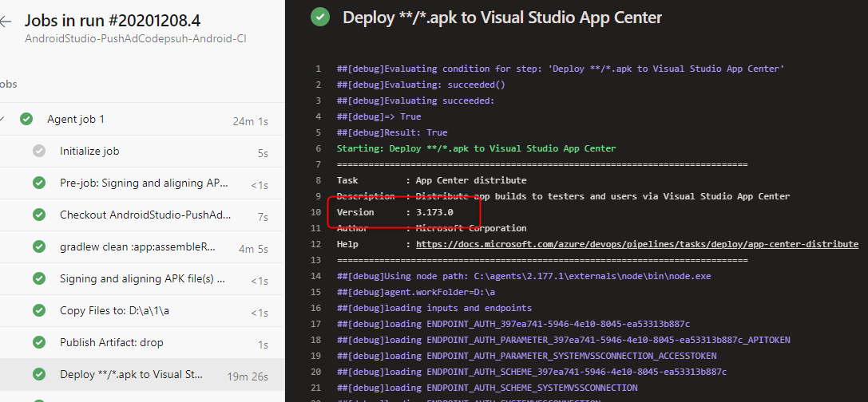
Task: Click log line 21 ENDPOINT_AUTH_SCHEME_SYSTEMVSSCONNECTION
Action: [x=487, y=388]
